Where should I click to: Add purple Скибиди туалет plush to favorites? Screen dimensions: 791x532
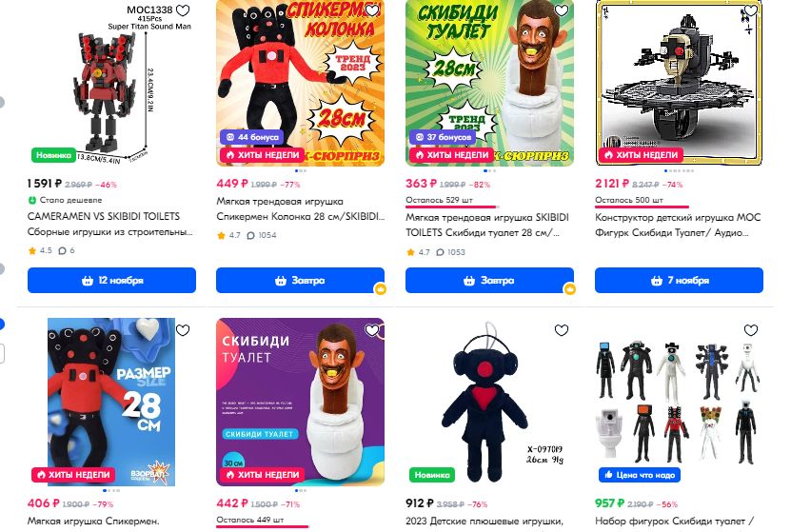(x=372, y=330)
